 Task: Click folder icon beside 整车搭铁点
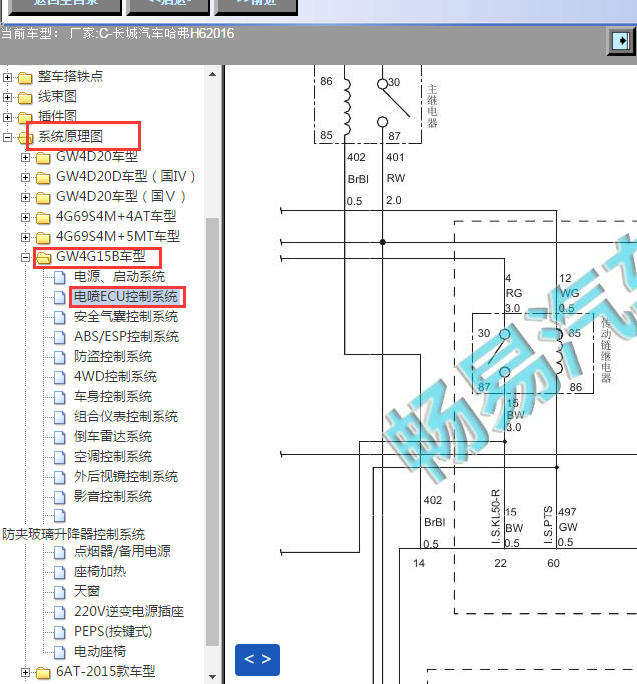click(x=25, y=78)
